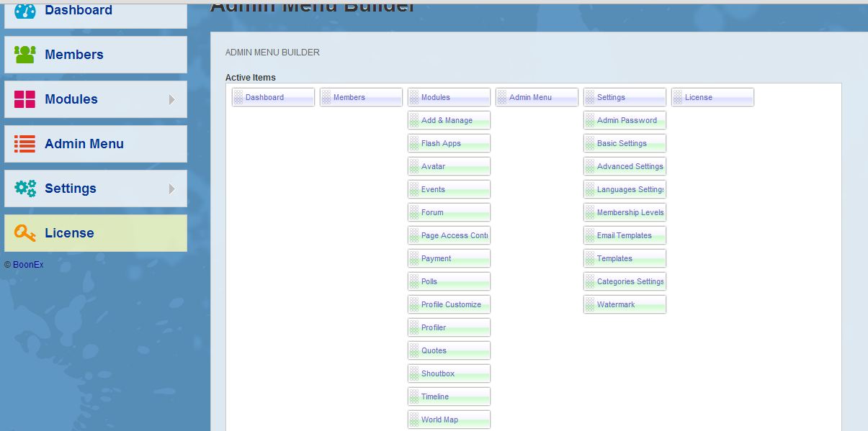This screenshot has width=868, height=431.
Task: Select the Admin Password active item
Action: coord(627,121)
